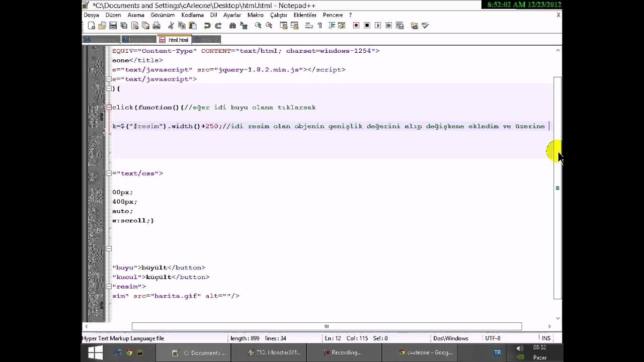Image resolution: width=644 pixels, height=362 pixels.
Task: Click 'Ln : 12' position in status bar
Action: tap(333, 338)
